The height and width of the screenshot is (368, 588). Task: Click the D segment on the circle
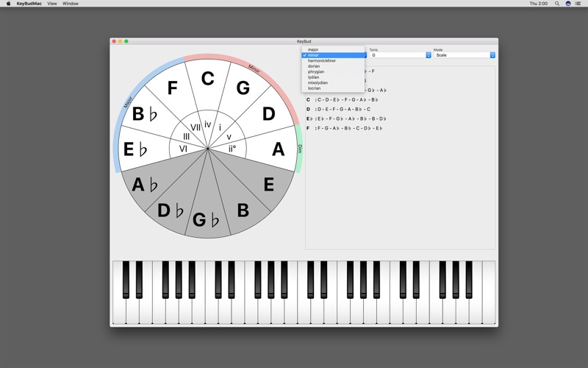[x=268, y=114]
